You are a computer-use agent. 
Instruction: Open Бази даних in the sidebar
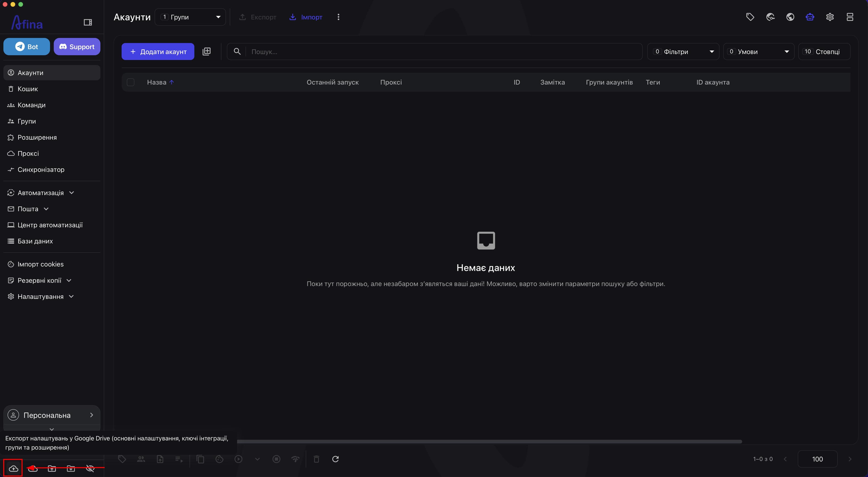52,241
